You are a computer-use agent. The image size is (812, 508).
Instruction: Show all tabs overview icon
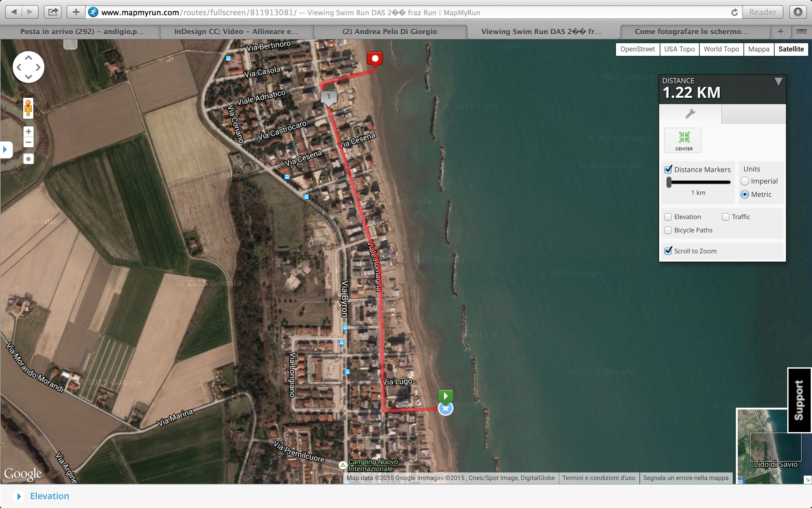coord(801,31)
